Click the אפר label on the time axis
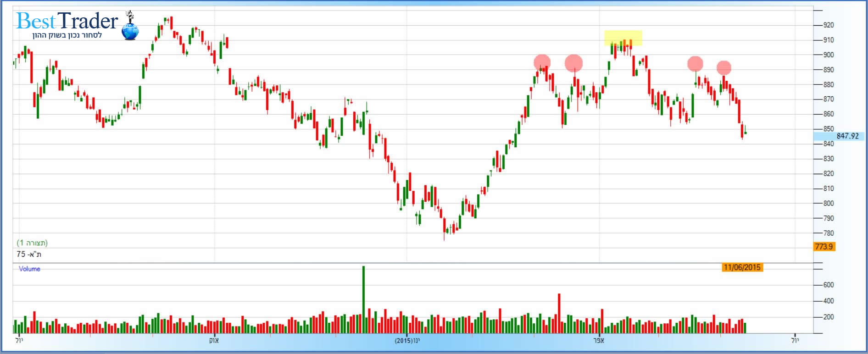868x354 pixels. click(x=599, y=341)
